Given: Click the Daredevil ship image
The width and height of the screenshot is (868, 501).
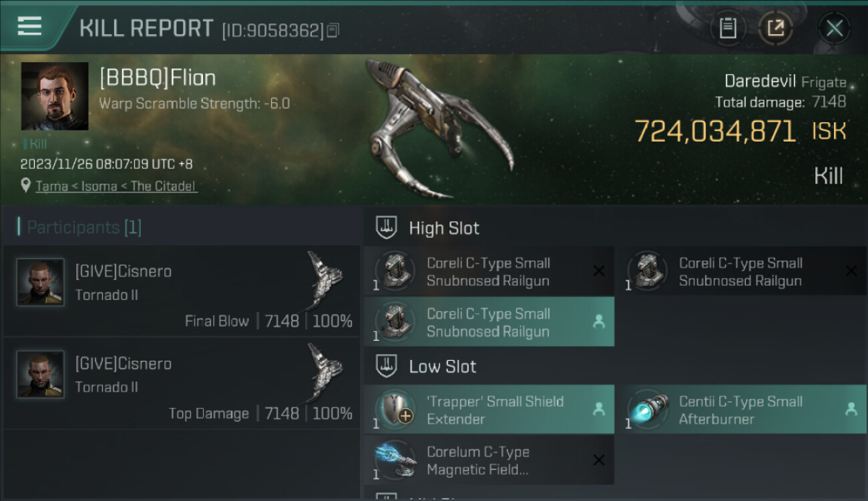Looking at the screenshot, I should 439,128.
